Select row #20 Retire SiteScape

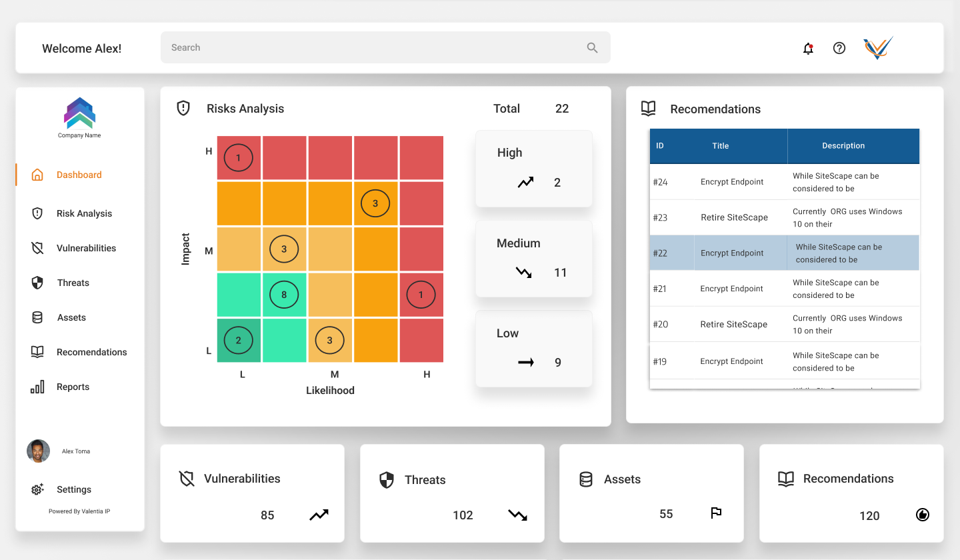[x=785, y=324]
